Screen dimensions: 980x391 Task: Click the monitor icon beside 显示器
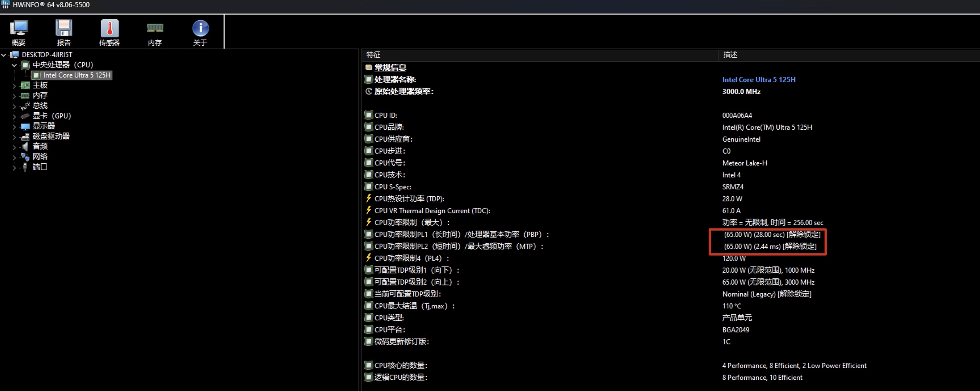click(25, 126)
